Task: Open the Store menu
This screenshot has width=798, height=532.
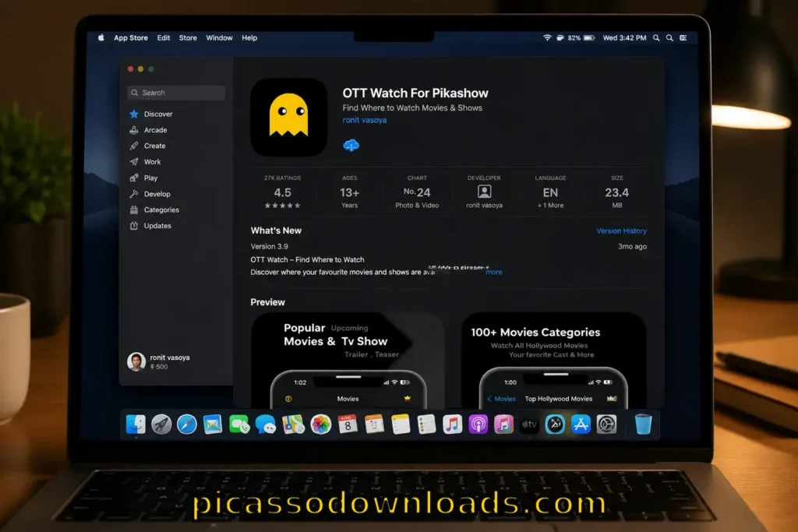Action: pyautogui.click(x=188, y=37)
